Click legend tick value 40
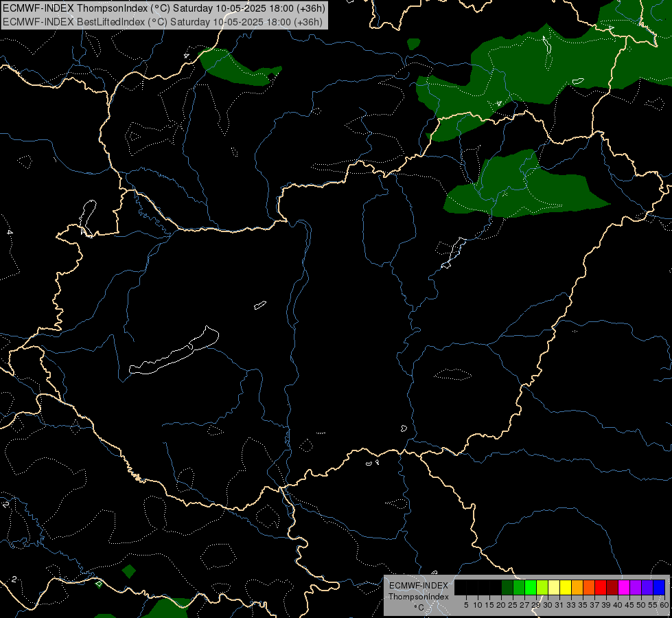Viewport: 672px width, 618px height. tap(618, 605)
